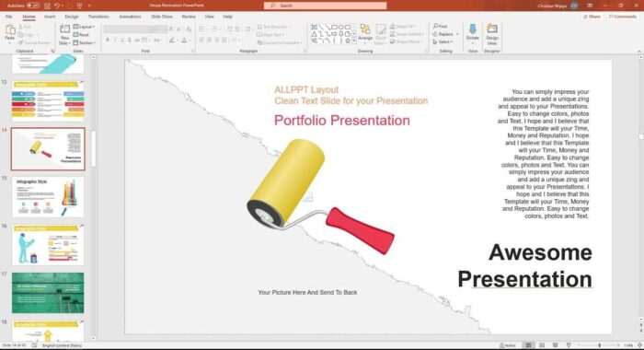The height and width of the screenshot is (350, 644).
Task: Switch to Slide Sorter view icon
Action: coord(542,345)
